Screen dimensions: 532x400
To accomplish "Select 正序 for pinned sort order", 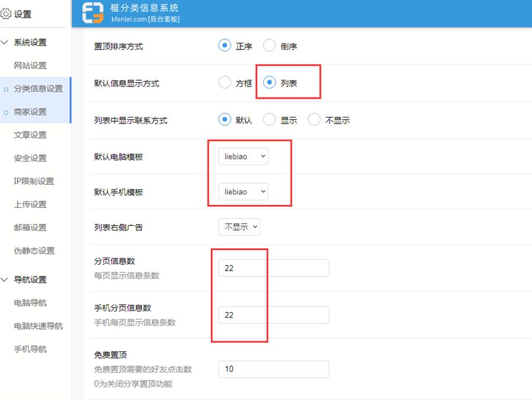I will click(x=225, y=46).
